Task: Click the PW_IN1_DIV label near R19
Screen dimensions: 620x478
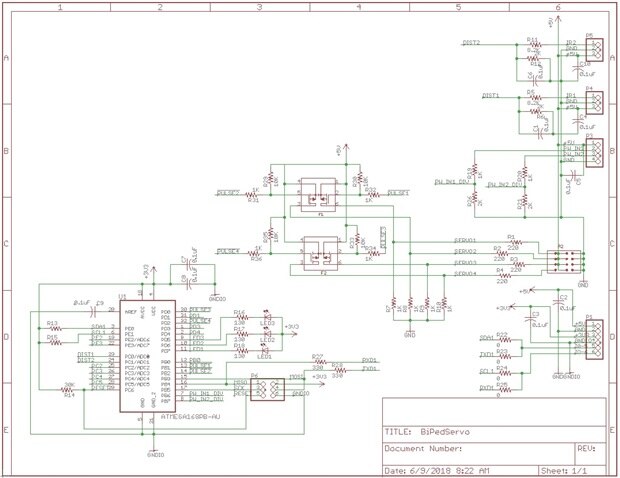Action: pos(451,182)
